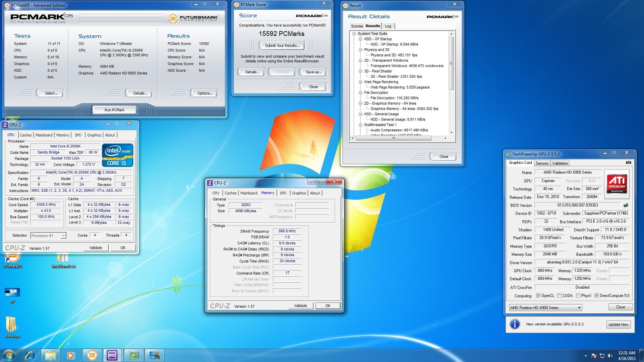Viewport: 644px width, 362px height.
Task: Switch to Intel Core taskbar icon
Action: 154,355
